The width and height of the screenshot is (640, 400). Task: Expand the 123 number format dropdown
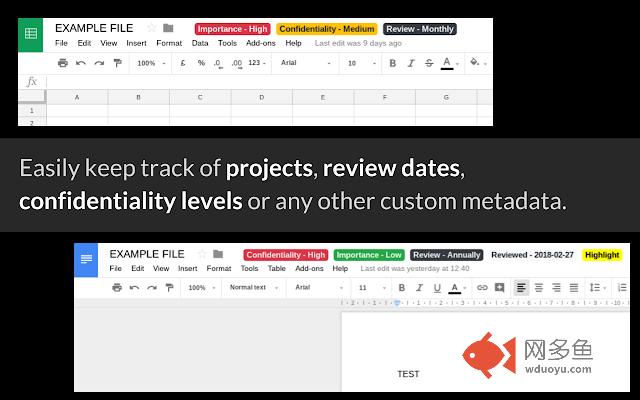click(257, 63)
